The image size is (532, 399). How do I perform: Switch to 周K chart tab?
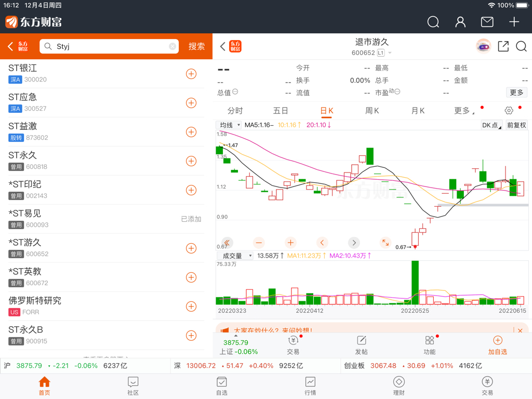(x=372, y=111)
